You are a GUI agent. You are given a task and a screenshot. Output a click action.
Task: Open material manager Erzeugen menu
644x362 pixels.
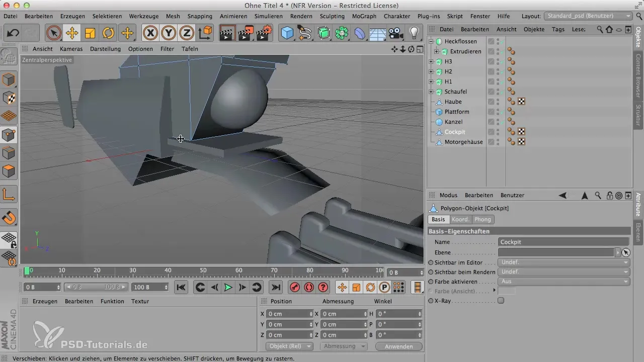pos(45,301)
